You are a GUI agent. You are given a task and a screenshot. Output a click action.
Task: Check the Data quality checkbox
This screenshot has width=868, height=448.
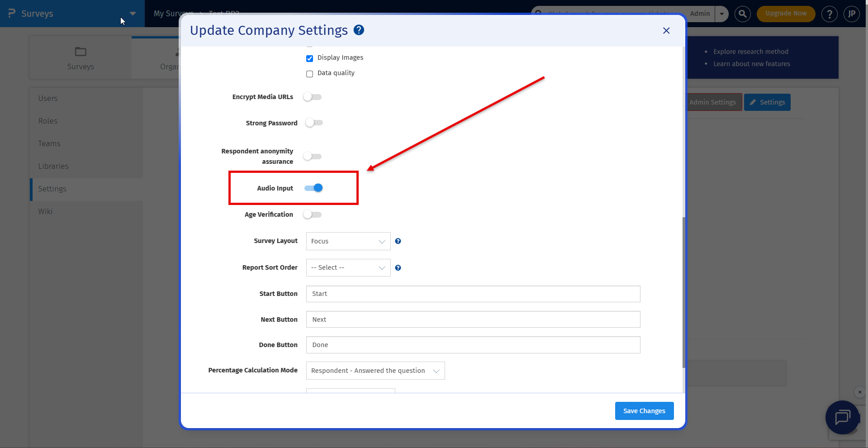coord(309,74)
